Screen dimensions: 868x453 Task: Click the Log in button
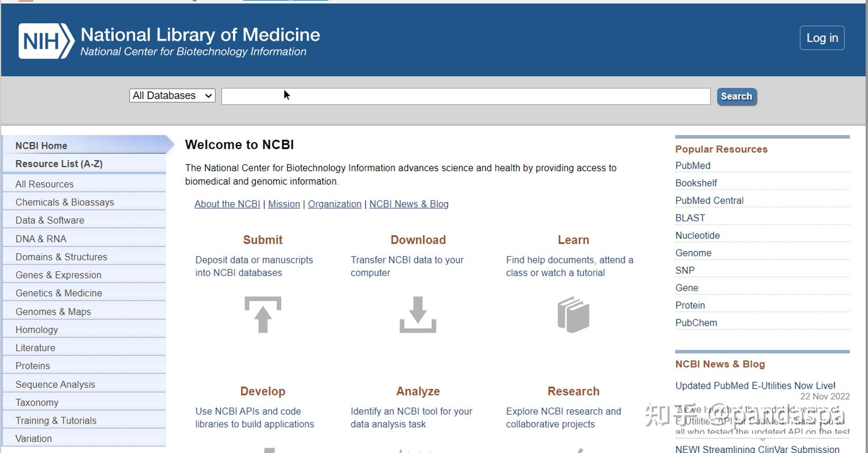click(822, 38)
